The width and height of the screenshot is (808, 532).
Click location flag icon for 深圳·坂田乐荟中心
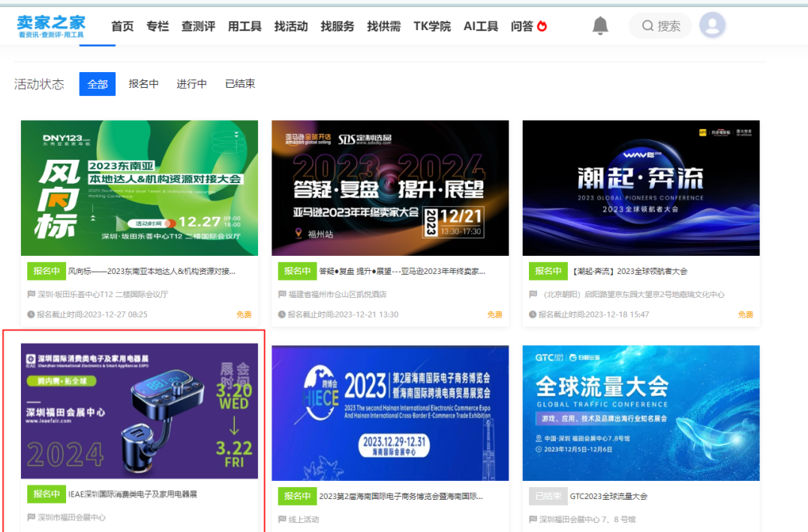[x=32, y=294]
